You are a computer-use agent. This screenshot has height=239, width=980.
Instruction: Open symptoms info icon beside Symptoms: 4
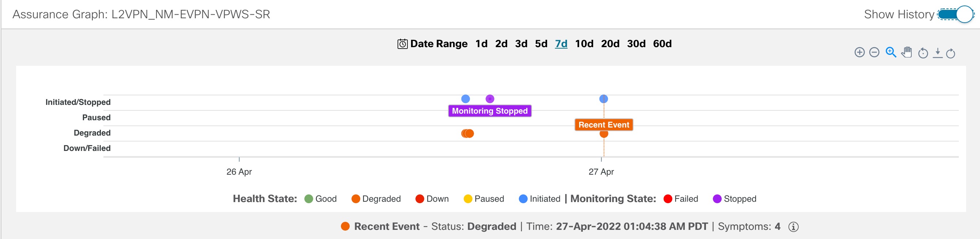793,227
